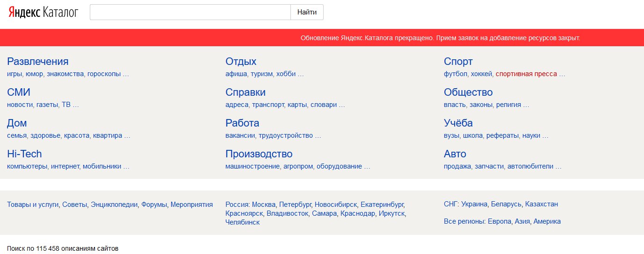Click the Найти search button
The height and width of the screenshot is (254, 644).
[307, 12]
